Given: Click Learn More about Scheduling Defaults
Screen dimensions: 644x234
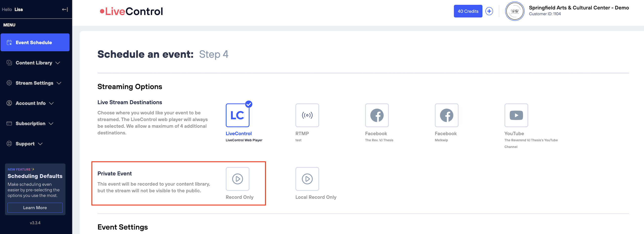Looking at the screenshot, I should point(35,208).
